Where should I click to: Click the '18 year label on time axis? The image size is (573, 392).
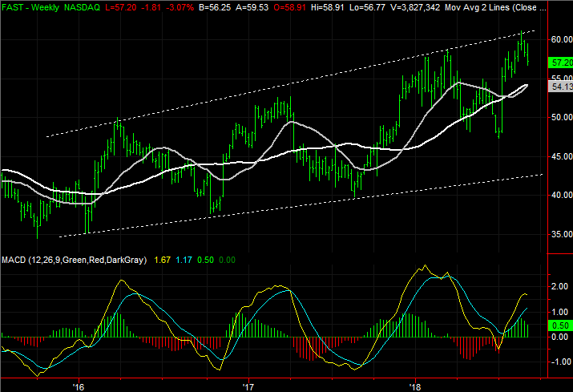click(415, 386)
